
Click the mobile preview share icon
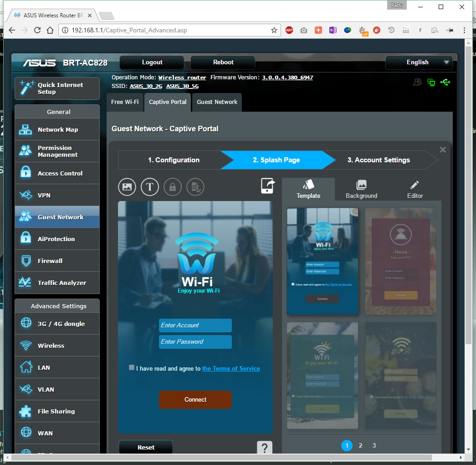(x=268, y=186)
